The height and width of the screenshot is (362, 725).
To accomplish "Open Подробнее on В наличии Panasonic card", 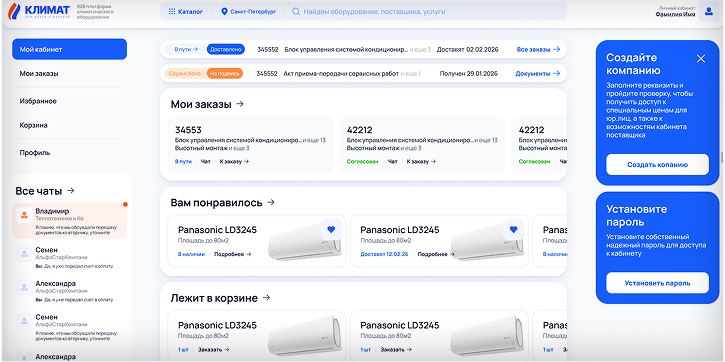I will click(x=233, y=254).
